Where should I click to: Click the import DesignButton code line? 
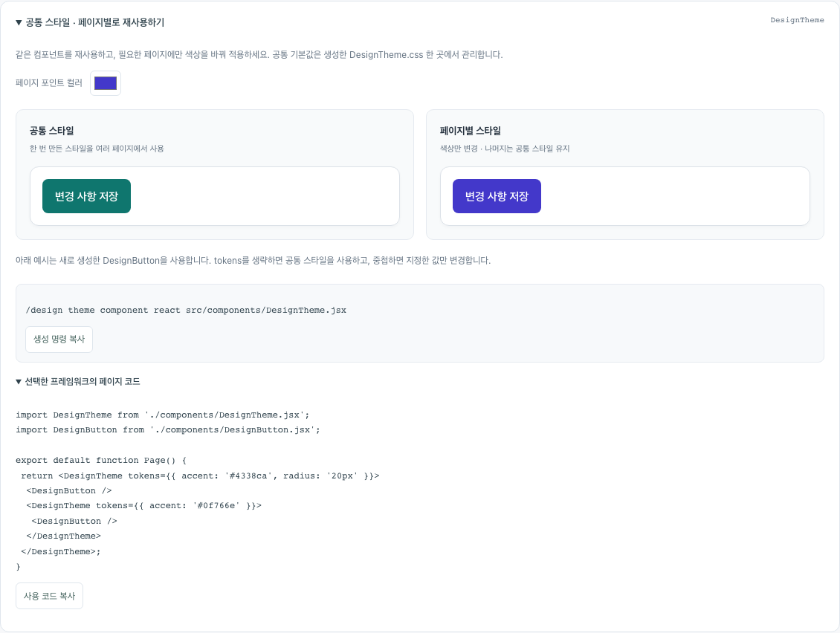tap(168, 430)
